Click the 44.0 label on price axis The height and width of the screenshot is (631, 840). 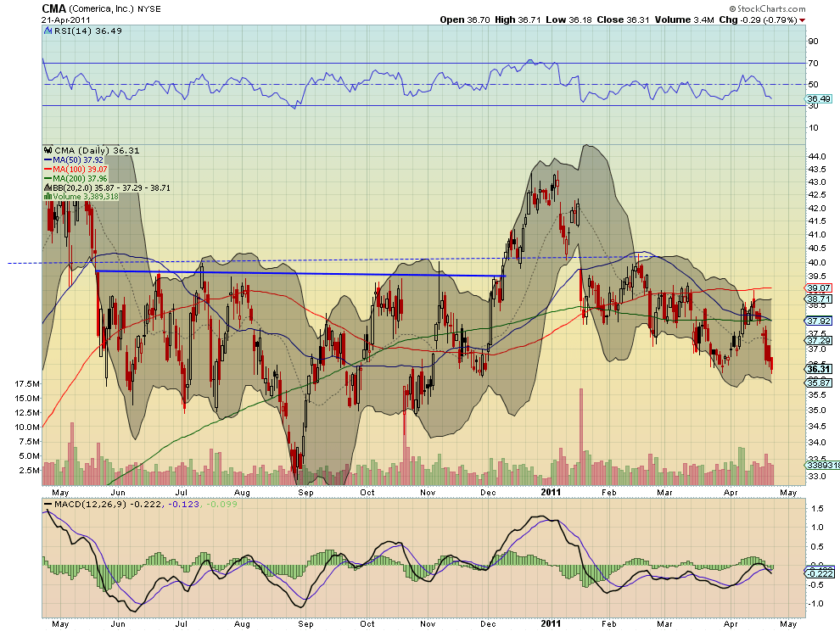[x=816, y=156]
